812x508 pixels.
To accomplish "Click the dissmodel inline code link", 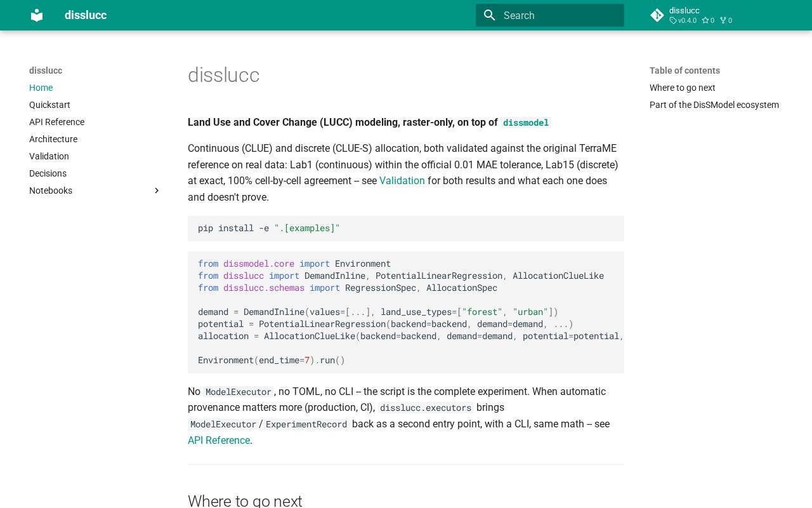I will (x=526, y=123).
